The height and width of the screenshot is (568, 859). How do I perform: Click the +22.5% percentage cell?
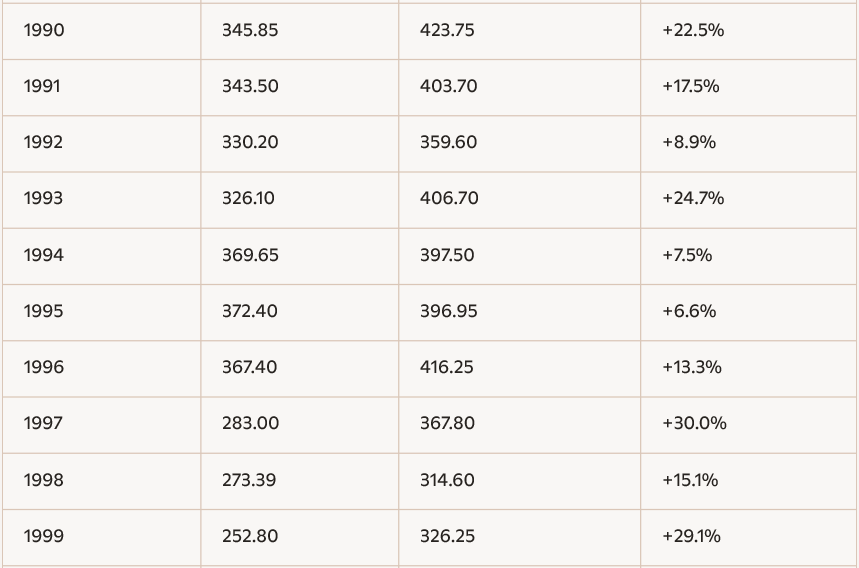pyautogui.click(x=693, y=30)
